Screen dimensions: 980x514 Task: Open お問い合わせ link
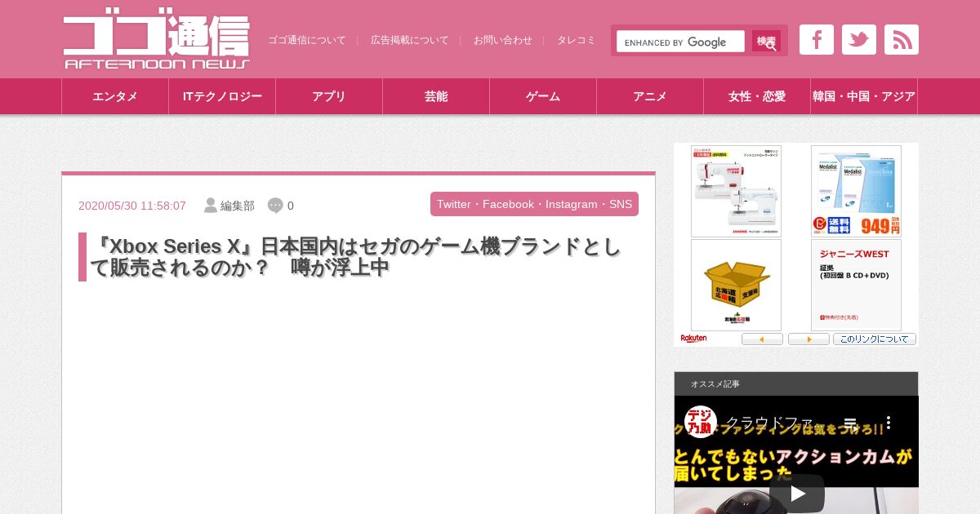503,40
